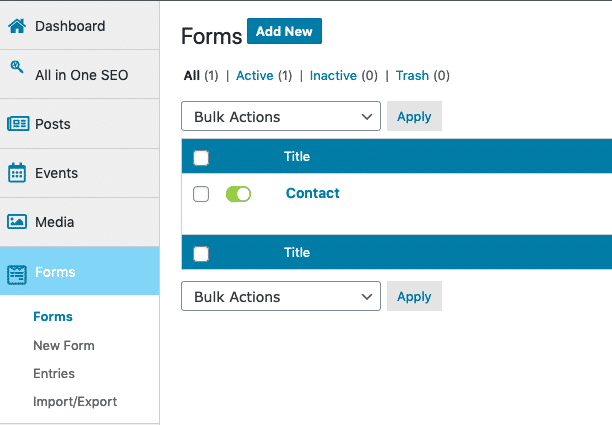This screenshot has height=425, width=612.
Task: Toggle the Contact form active switch
Action: [x=238, y=194]
